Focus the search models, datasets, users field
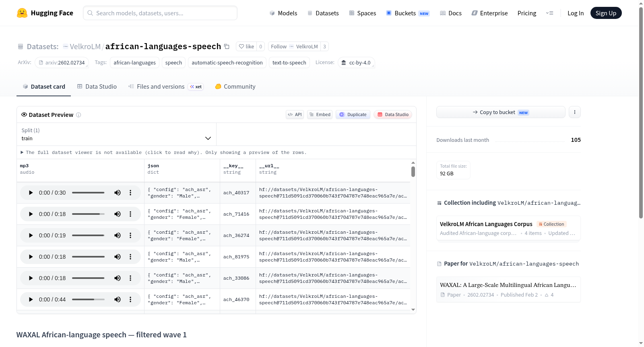Viewport: 644px width, 347px height. coord(160,13)
